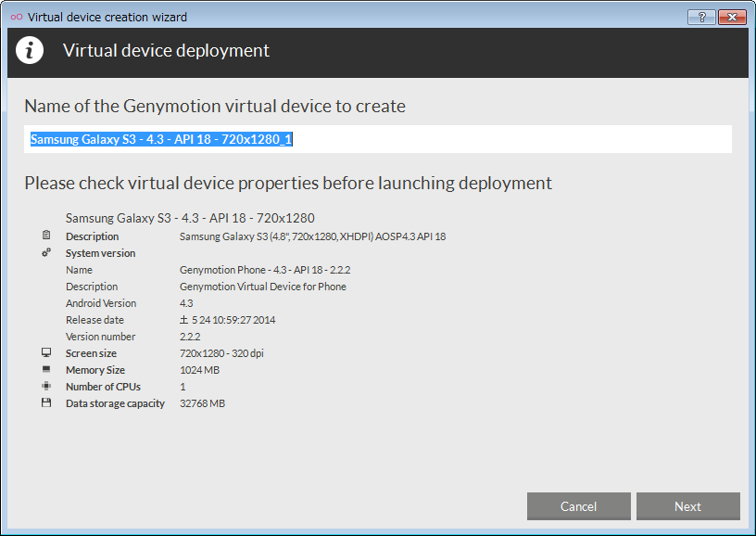Click the 'Memory Size' label
The height and width of the screenshot is (536, 756).
coord(95,370)
